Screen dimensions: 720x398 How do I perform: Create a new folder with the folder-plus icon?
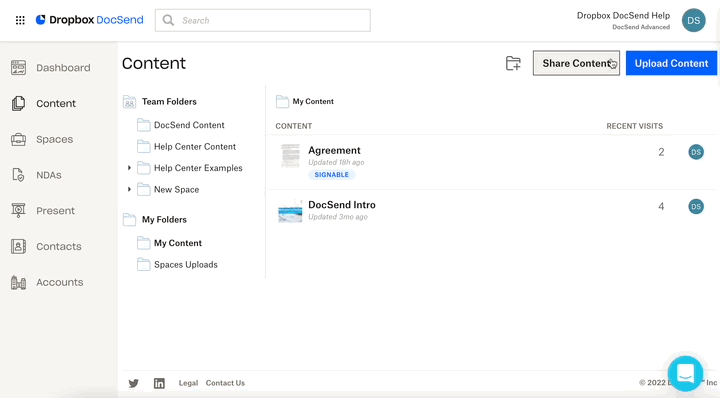tap(513, 63)
